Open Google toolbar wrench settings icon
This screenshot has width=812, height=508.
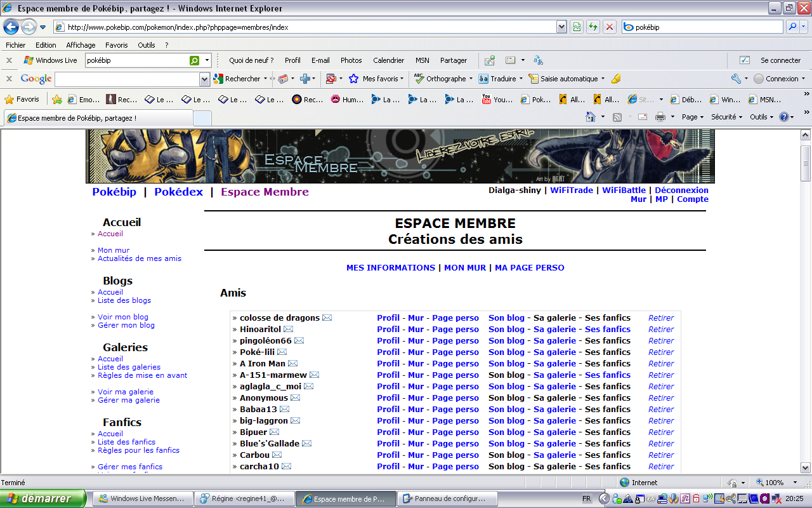point(736,79)
